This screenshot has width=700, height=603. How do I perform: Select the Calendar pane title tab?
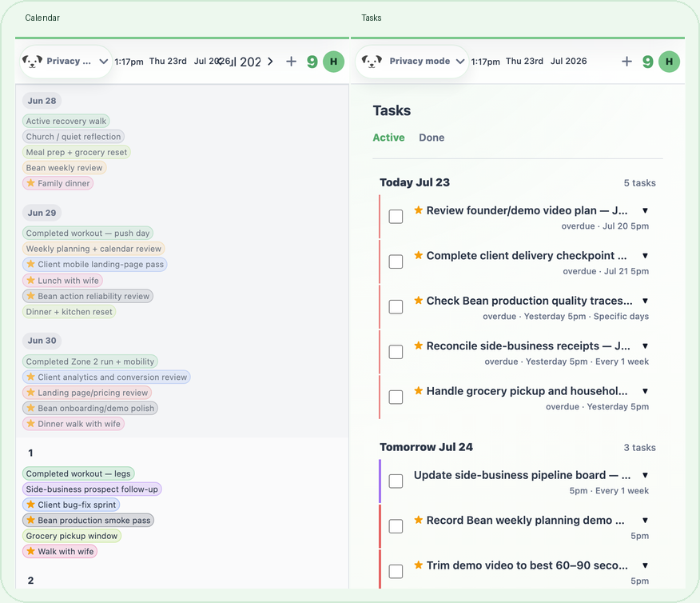pos(42,18)
